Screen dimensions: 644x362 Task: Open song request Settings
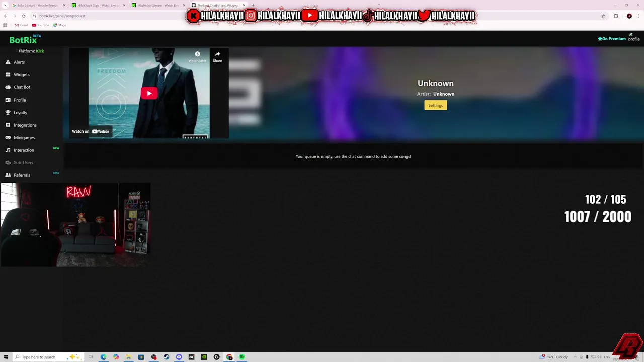(436, 105)
